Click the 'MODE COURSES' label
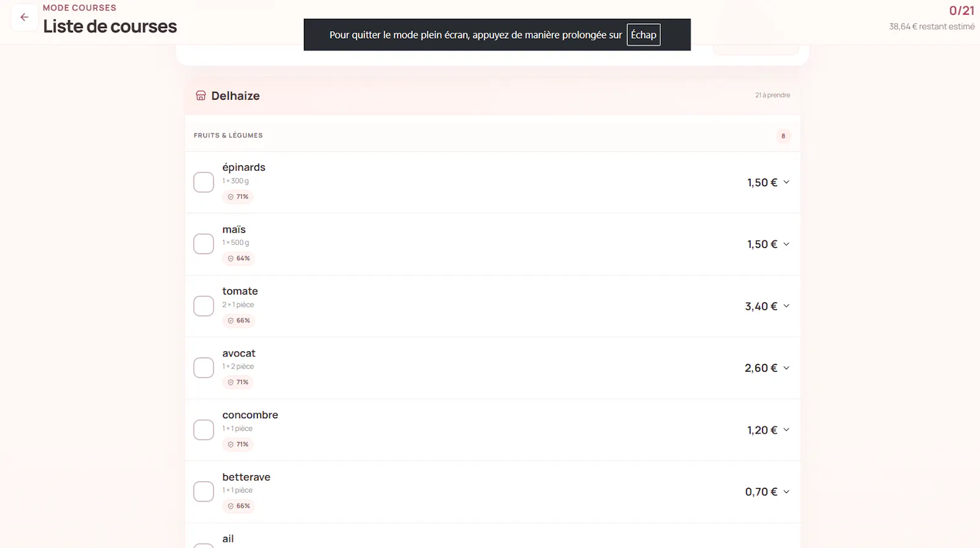The height and width of the screenshot is (548, 980). pyautogui.click(x=80, y=8)
